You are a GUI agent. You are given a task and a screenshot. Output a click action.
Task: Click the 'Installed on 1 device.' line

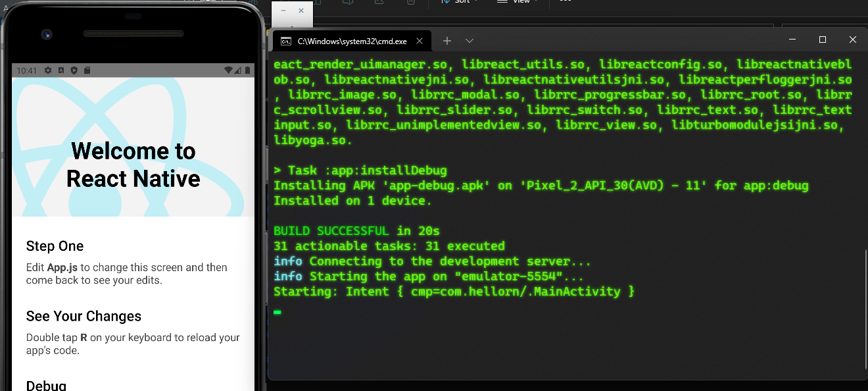coord(352,201)
